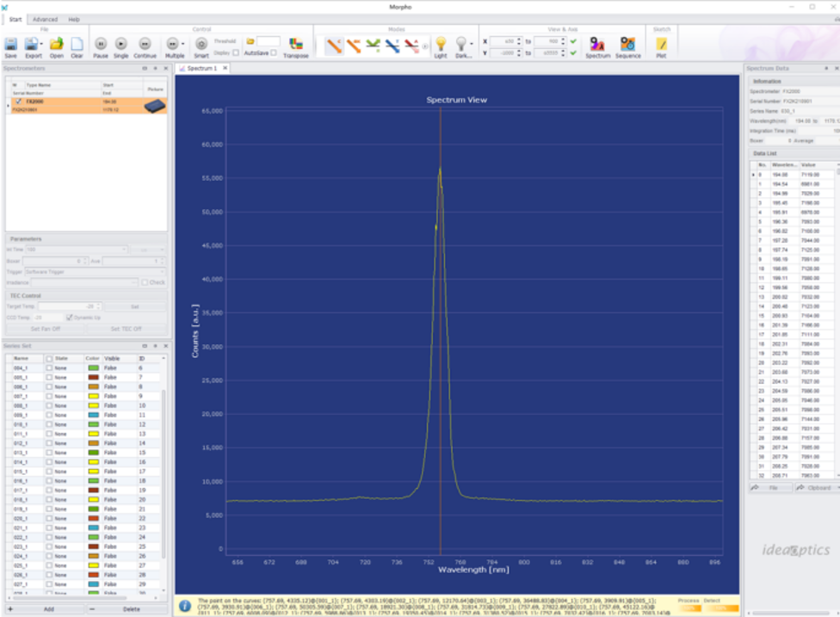840x617 pixels.
Task: Open the Export dropdown arrow
Action: [x=40, y=44]
